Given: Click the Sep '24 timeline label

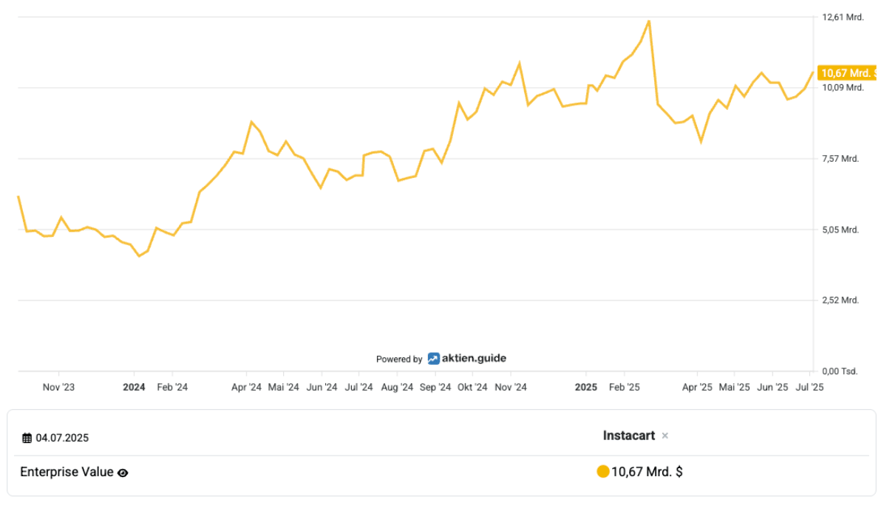Looking at the screenshot, I should pyautogui.click(x=436, y=387).
